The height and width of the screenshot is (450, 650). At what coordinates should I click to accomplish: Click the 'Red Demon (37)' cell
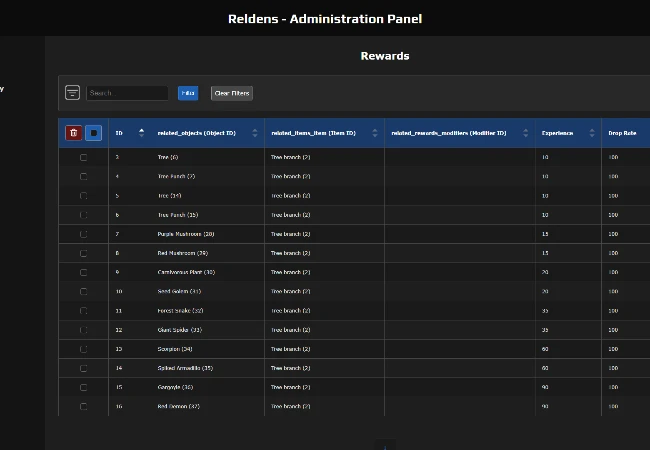click(x=179, y=406)
